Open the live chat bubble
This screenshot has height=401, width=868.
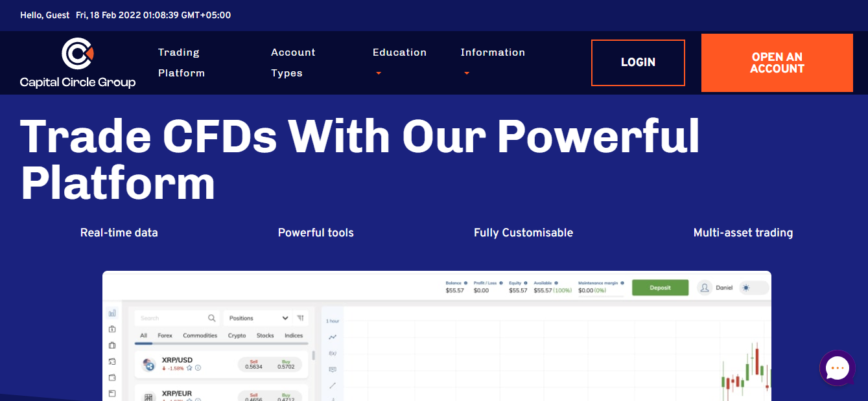[838, 368]
